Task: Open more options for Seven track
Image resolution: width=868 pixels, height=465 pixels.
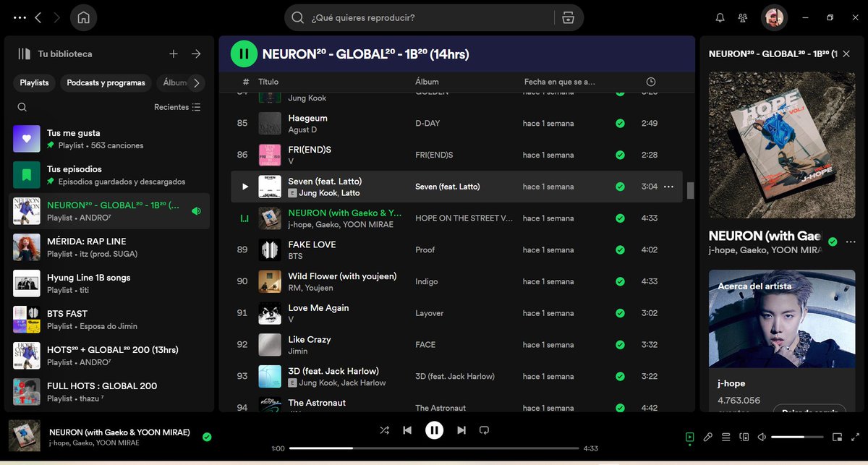Action: 668,187
